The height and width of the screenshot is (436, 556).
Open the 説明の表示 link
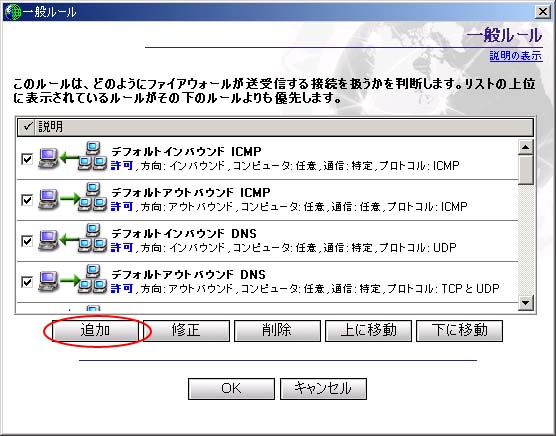click(516, 56)
